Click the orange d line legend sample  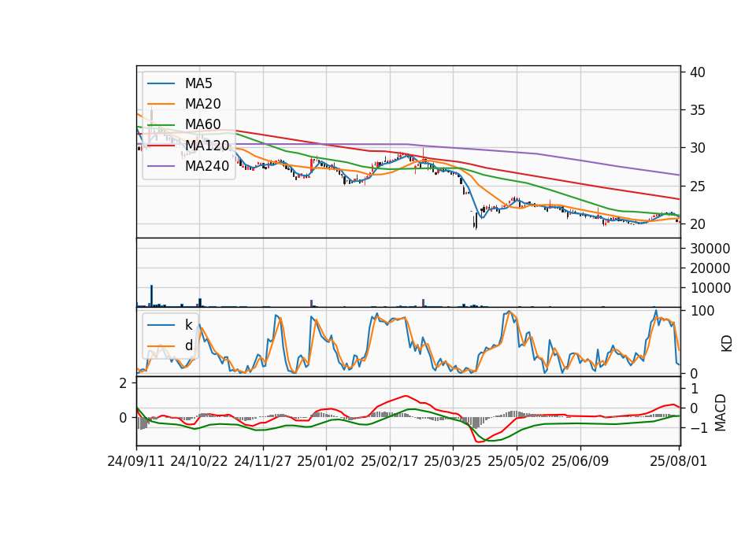pos(161,346)
